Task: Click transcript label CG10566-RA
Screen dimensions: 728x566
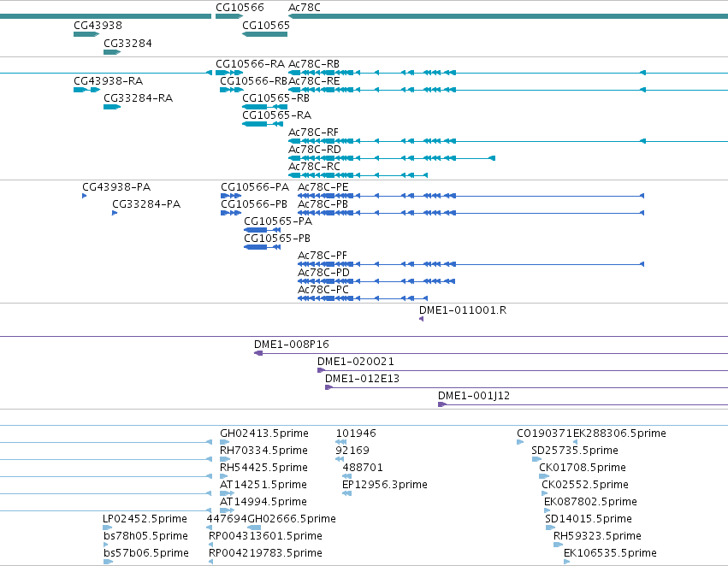Action: click(x=251, y=63)
